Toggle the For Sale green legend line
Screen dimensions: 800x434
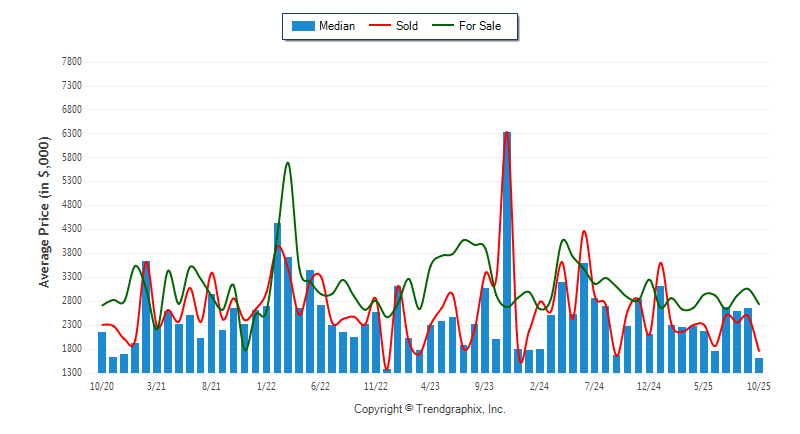443,26
